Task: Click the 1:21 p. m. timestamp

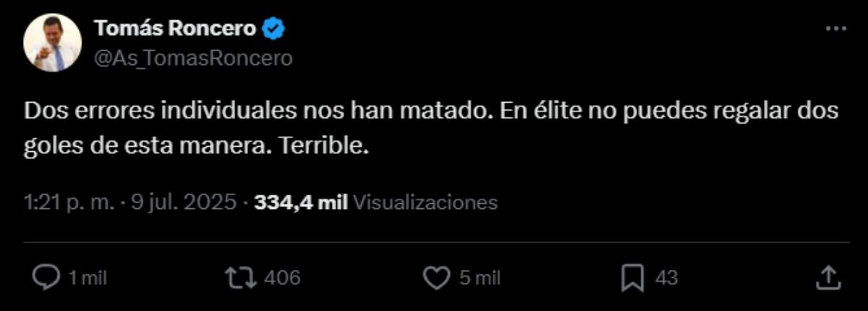Action: [x=69, y=202]
